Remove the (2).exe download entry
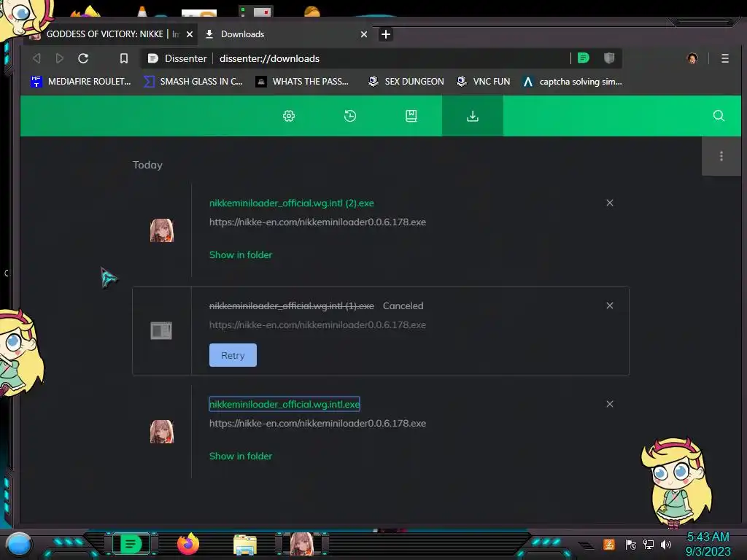Image resolution: width=747 pixels, height=560 pixels. click(609, 203)
